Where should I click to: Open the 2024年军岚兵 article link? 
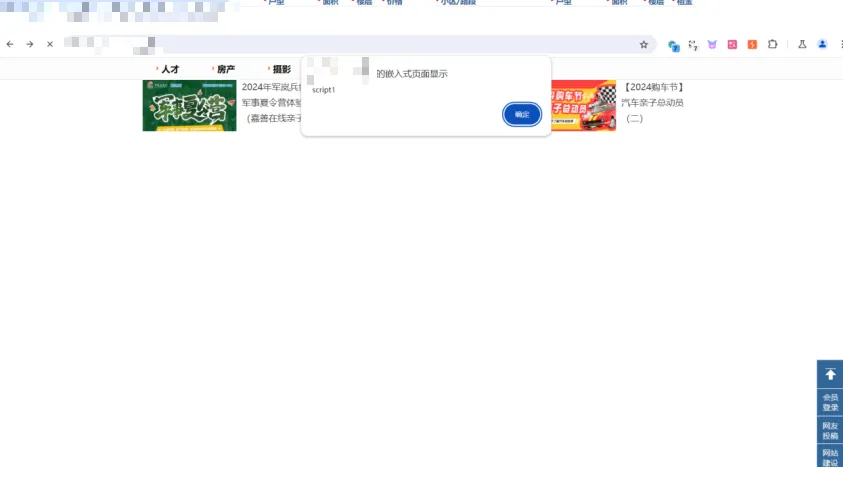271,87
